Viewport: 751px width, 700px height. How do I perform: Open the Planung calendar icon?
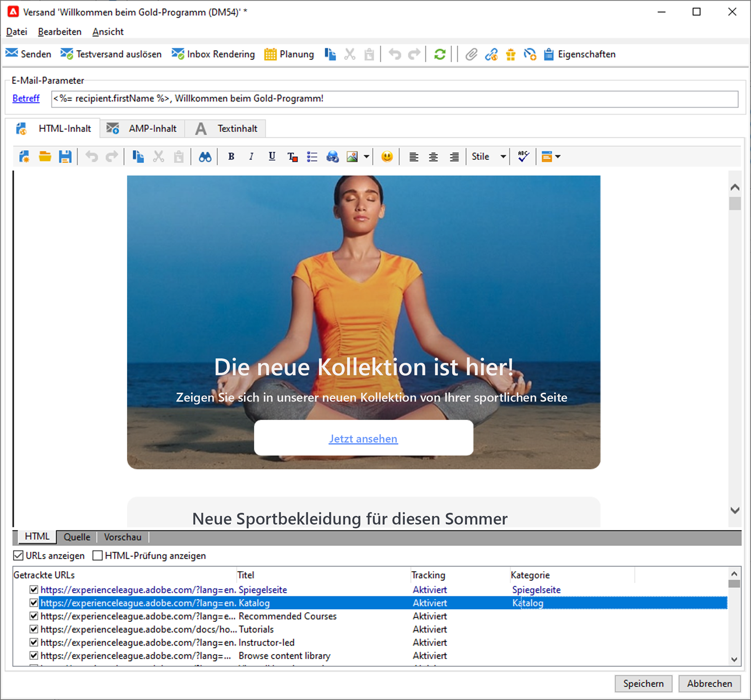(270, 54)
